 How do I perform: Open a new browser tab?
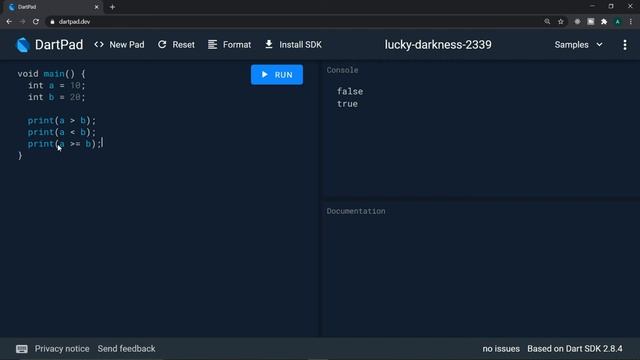112,7
